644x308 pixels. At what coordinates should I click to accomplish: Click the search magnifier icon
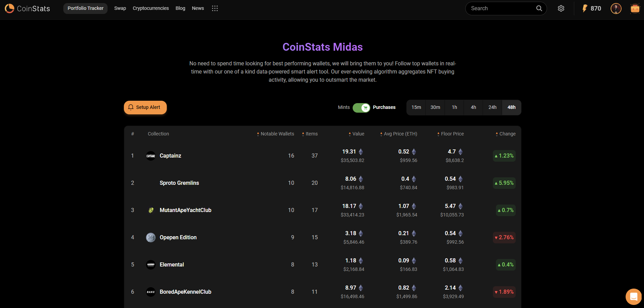[539, 8]
